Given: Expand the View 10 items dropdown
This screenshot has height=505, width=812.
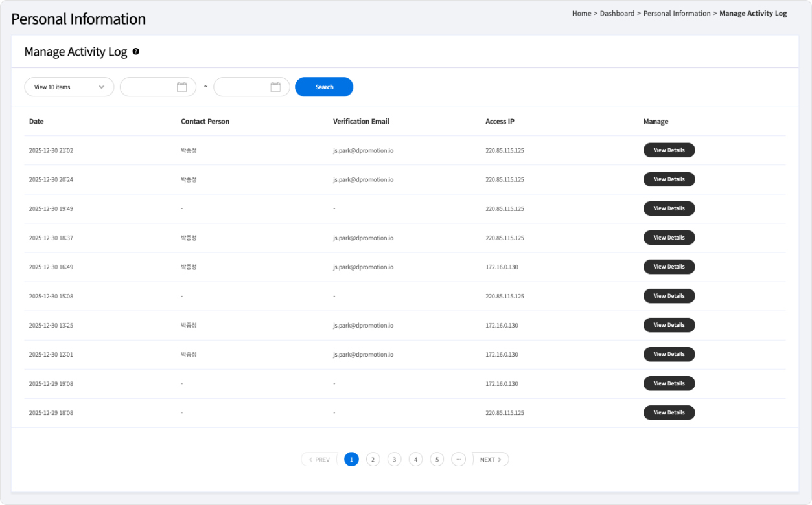Looking at the screenshot, I should 69,87.
